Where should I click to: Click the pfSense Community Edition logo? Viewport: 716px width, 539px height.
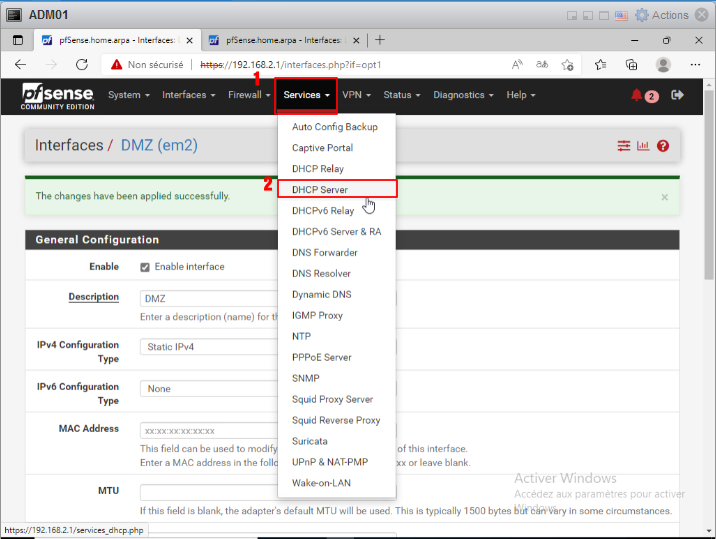pyautogui.click(x=57, y=96)
